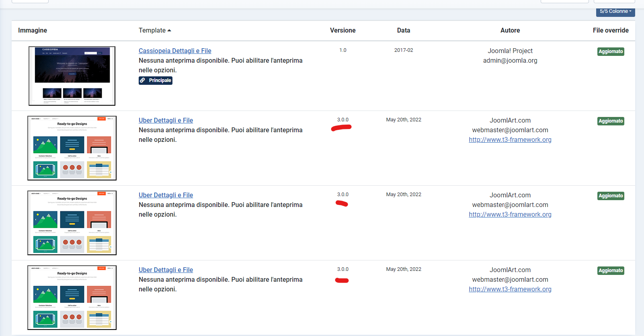Click Aggiornato badge in the topmost Uber row

pyautogui.click(x=610, y=121)
